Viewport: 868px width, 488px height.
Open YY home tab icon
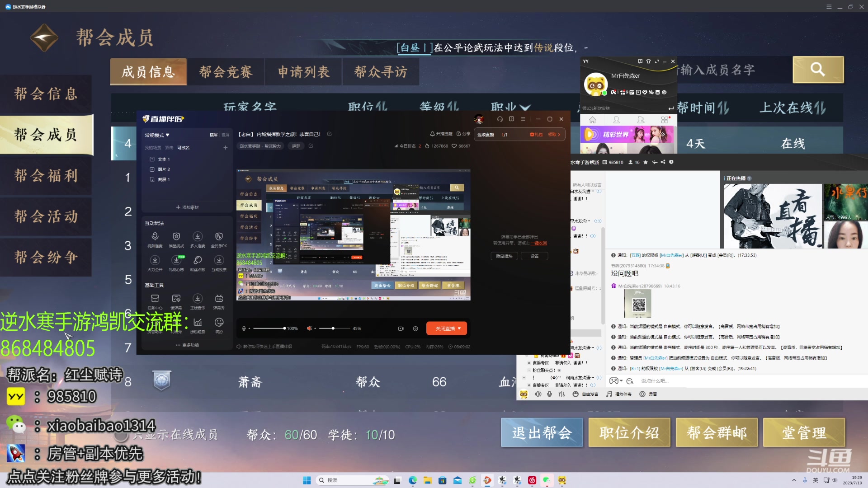(592, 120)
